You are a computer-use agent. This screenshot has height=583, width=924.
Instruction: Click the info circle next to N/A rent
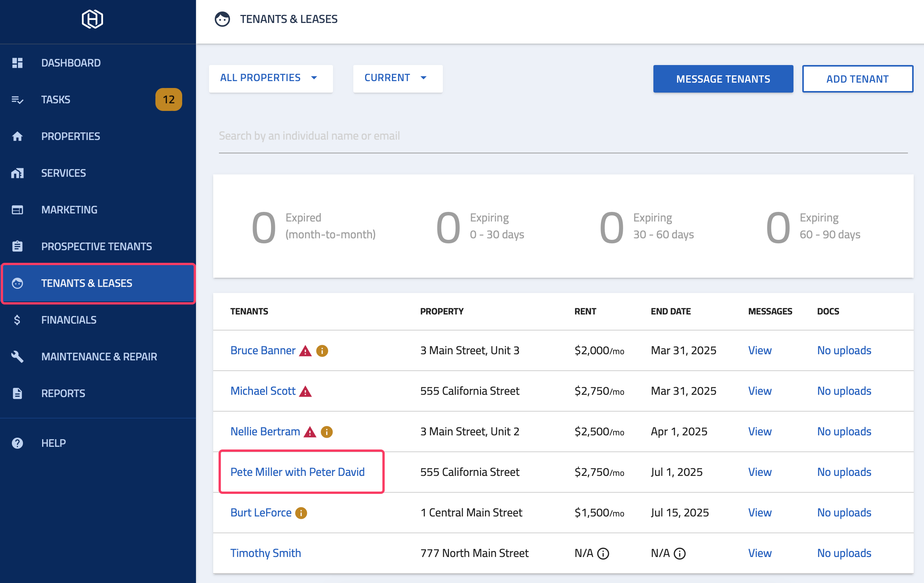point(603,554)
